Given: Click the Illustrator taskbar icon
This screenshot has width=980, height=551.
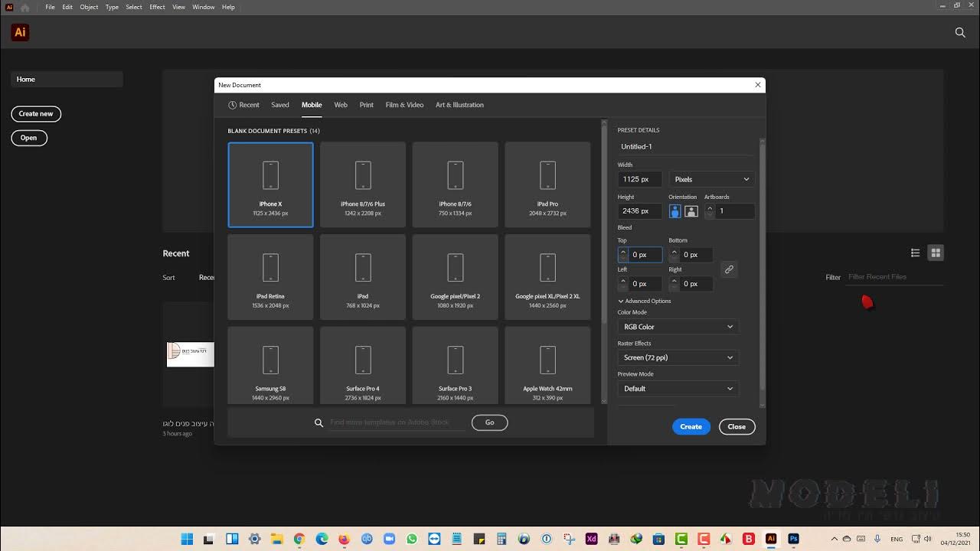Looking at the screenshot, I should [x=771, y=539].
